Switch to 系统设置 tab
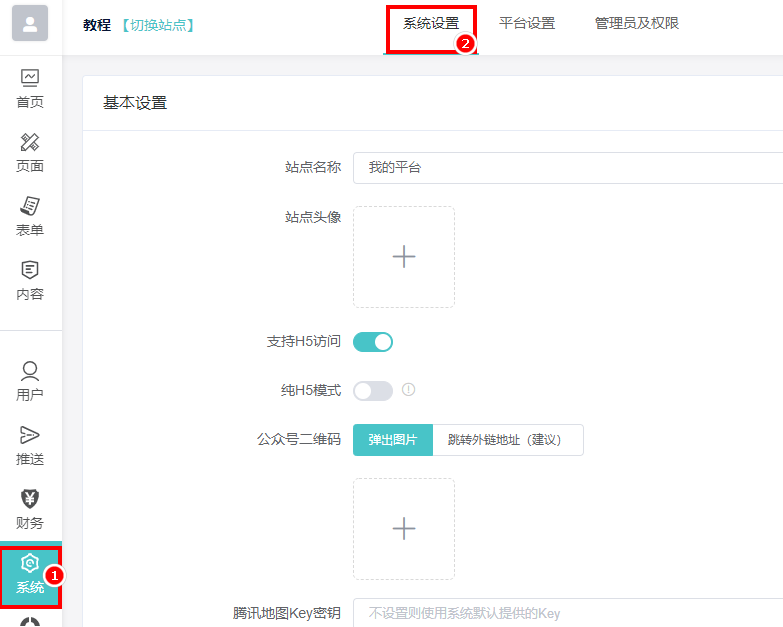This screenshot has height=627, width=783. click(x=431, y=23)
